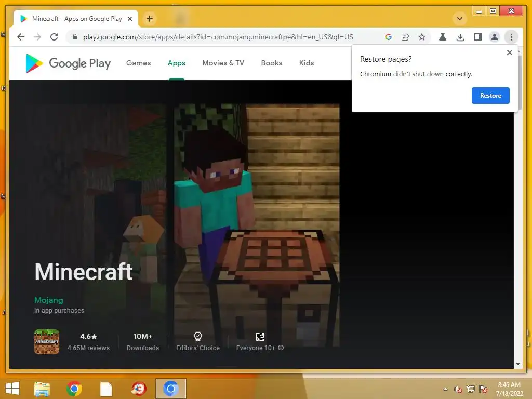532x399 pixels.
Task: Open the Movies & TV section
Action: tap(223, 63)
